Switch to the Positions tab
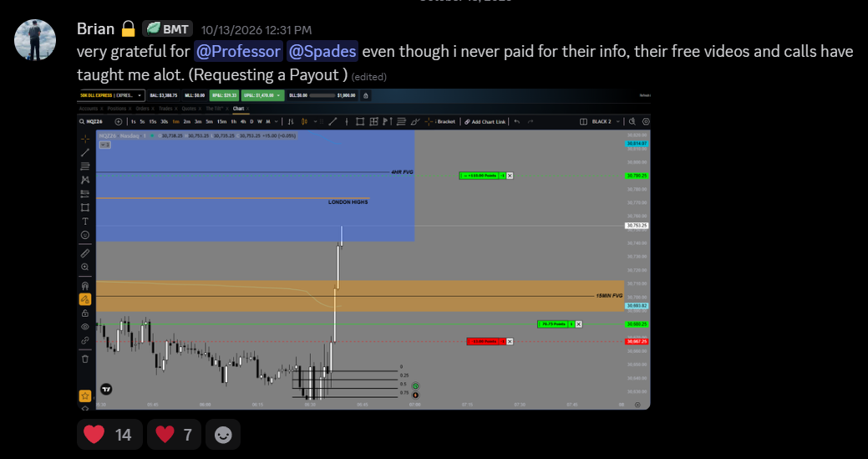 point(117,109)
